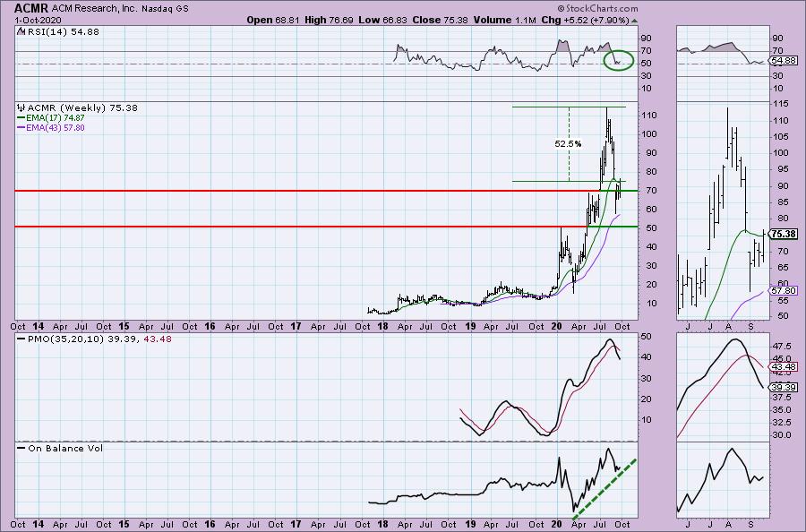Image resolution: width=806 pixels, height=532 pixels.
Task: Click the bar-chart icon before ACMR (Weekly)
Action: click(x=21, y=108)
